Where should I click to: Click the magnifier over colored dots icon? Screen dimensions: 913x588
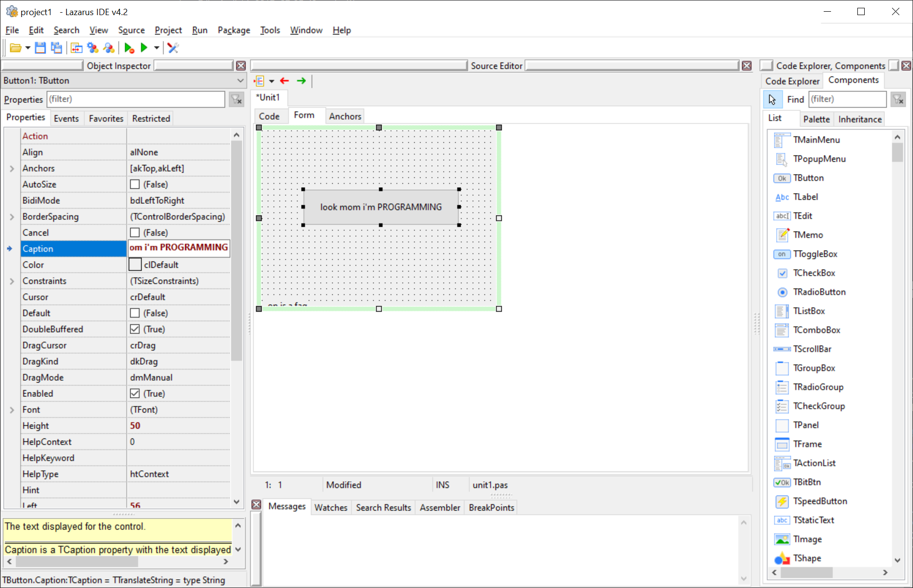(109, 48)
